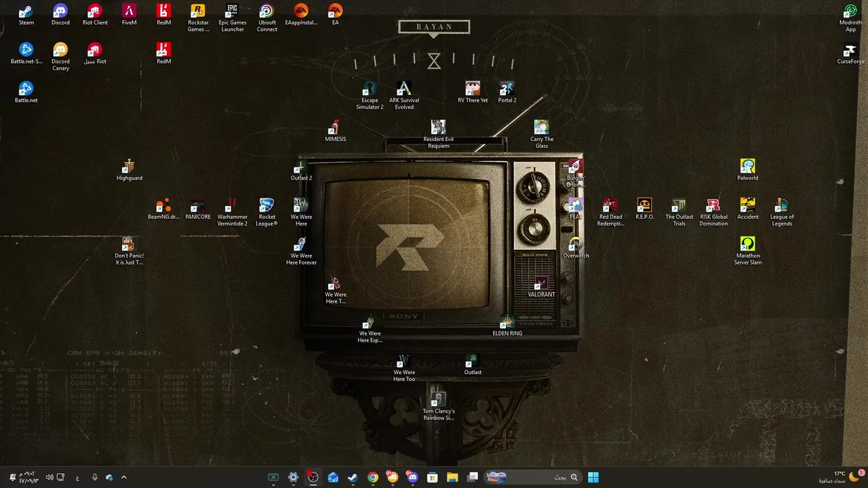Open the Red Dead Redempti... shortcut

(610, 212)
